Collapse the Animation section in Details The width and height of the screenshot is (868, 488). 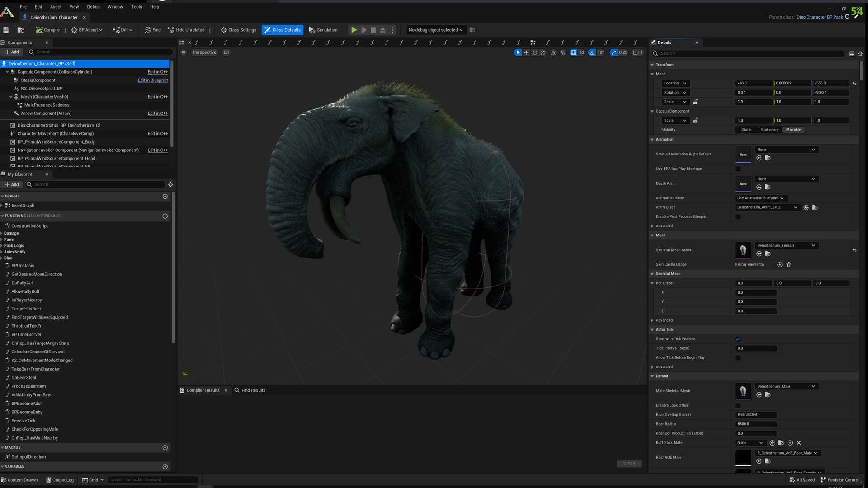(x=652, y=139)
